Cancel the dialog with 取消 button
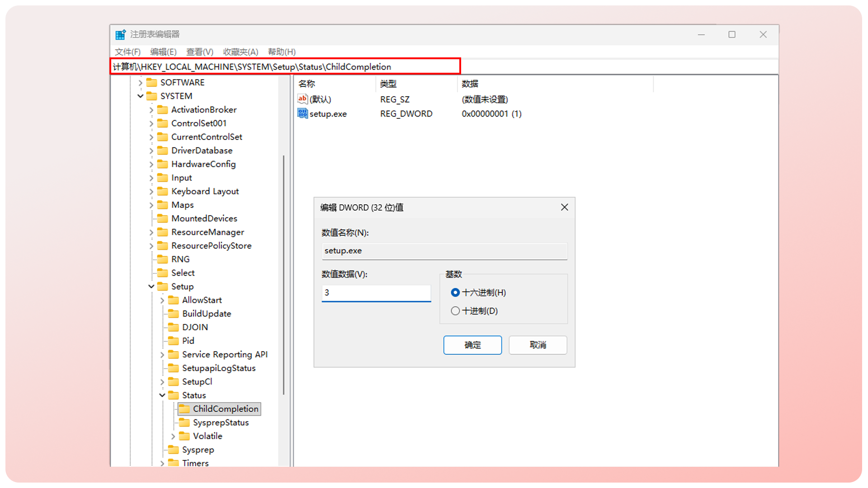This screenshot has height=488, width=868. click(538, 345)
